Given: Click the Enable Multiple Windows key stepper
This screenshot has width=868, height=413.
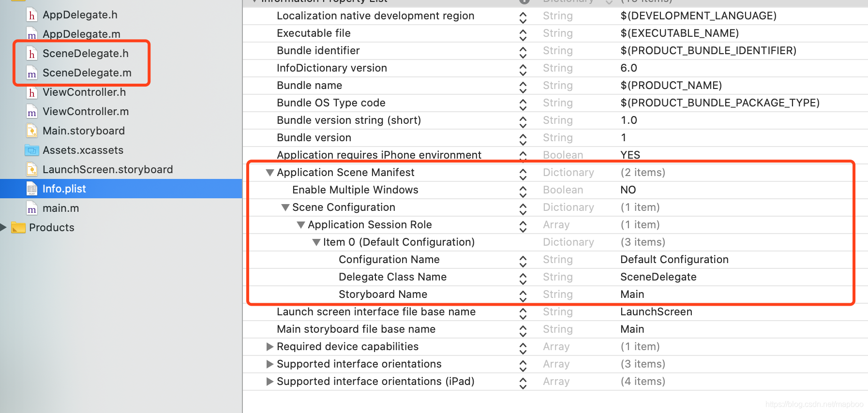Looking at the screenshot, I should click(x=523, y=191).
